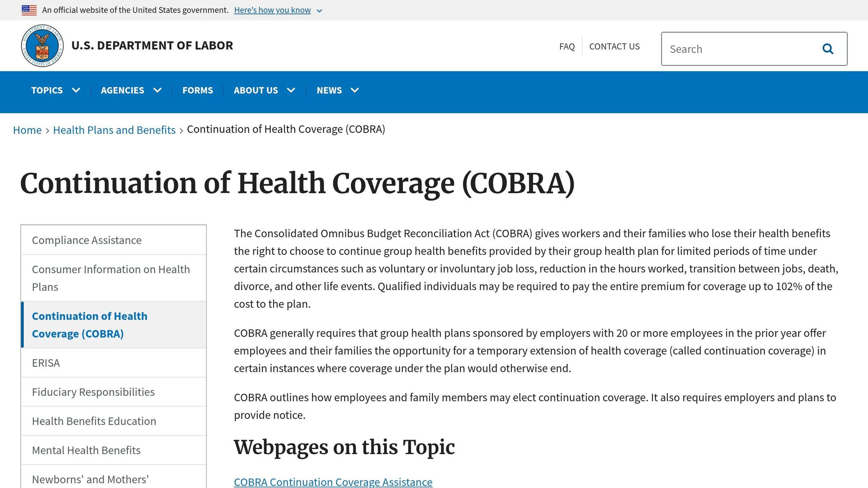Open the AGENCIES menu
This screenshot has height=488, width=868.
pos(122,90)
